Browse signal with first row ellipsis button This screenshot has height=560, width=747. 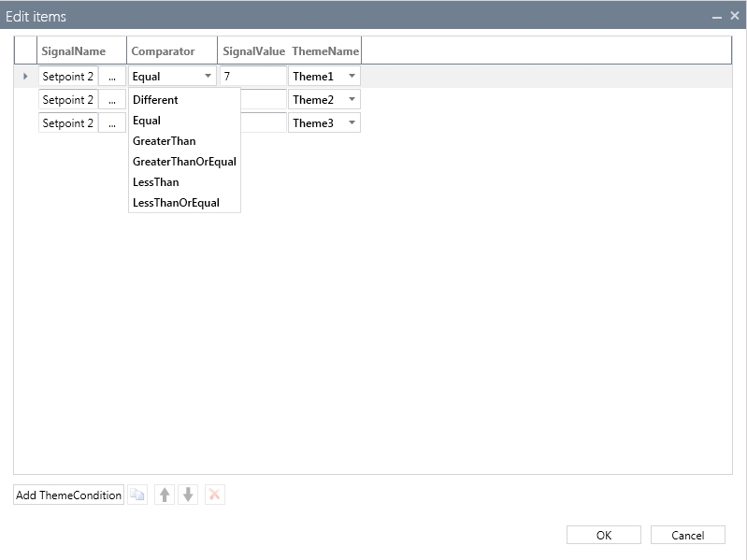pos(111,77)
